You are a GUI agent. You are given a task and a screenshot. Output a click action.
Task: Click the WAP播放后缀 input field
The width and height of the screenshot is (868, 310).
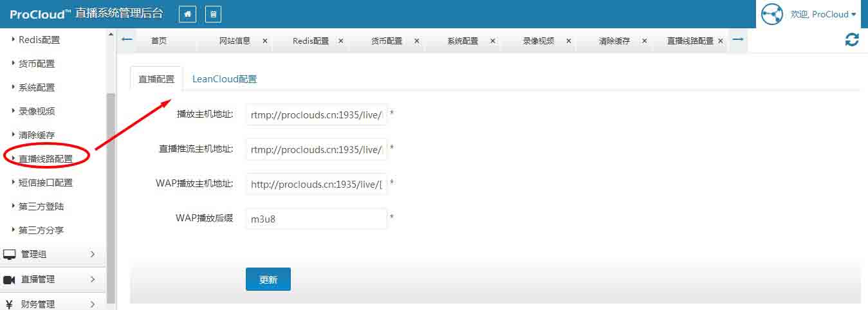click(x=316, y=219)
